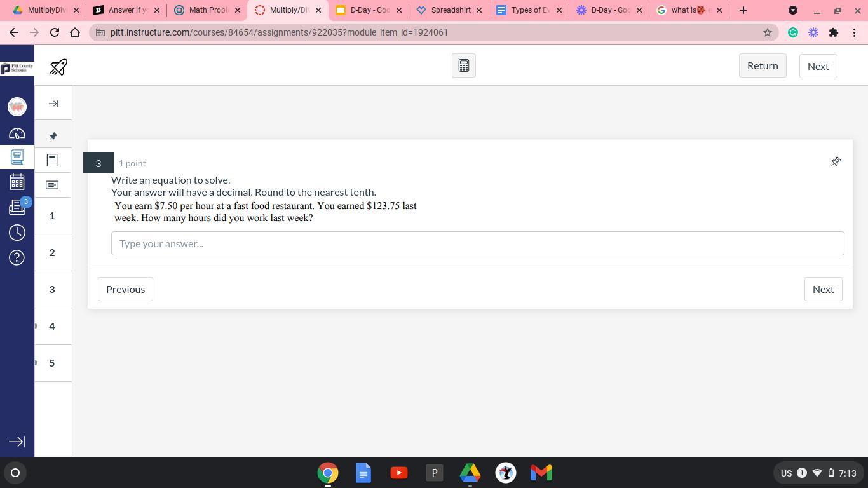Image resolution: width=868 pixels, height=488 pixels.
Task: Close the Spreadshirt tab
Action: tap(479, 10)
